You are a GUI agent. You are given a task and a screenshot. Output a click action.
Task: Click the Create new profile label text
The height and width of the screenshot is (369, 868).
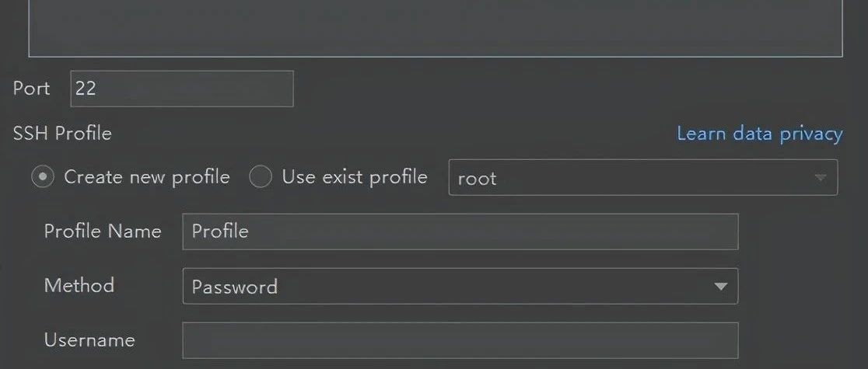(x=147, y=178)
